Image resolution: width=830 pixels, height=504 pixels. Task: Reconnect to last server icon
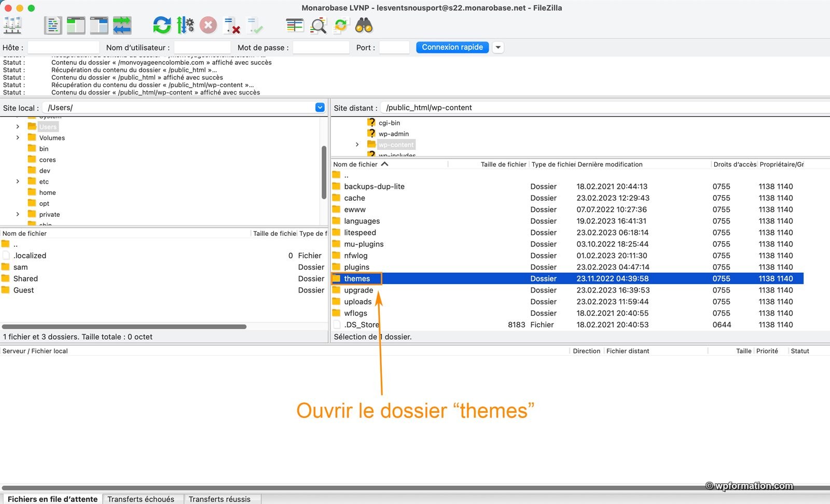[x=255, y=25]
